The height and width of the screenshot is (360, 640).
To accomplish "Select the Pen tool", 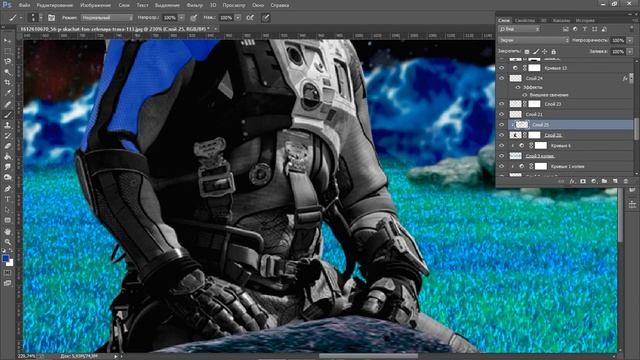I will 7,189.
